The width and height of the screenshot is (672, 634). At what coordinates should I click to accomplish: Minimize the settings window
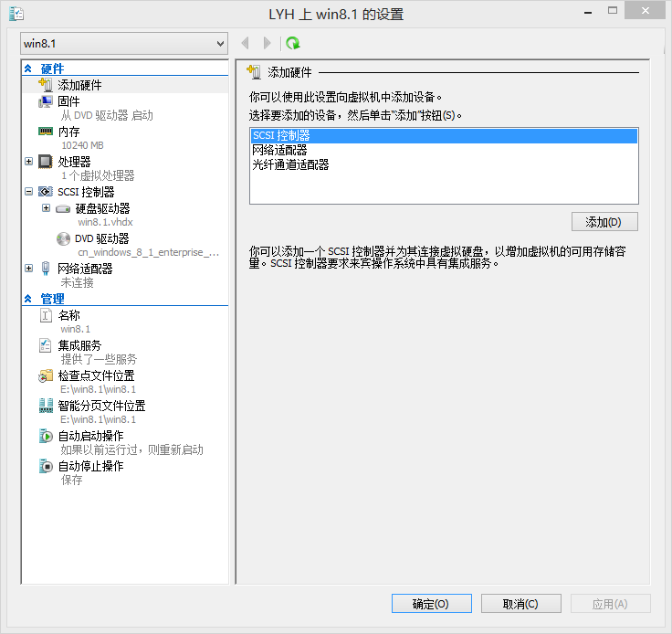588,11
